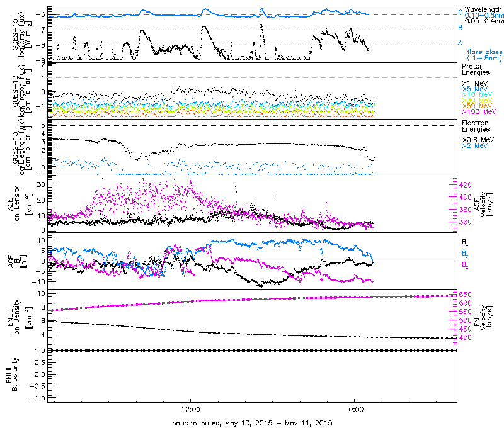Screen dimensions: 504x428
Task: Click the '>1 MeV' proton energy label
Action: point(475,84)
